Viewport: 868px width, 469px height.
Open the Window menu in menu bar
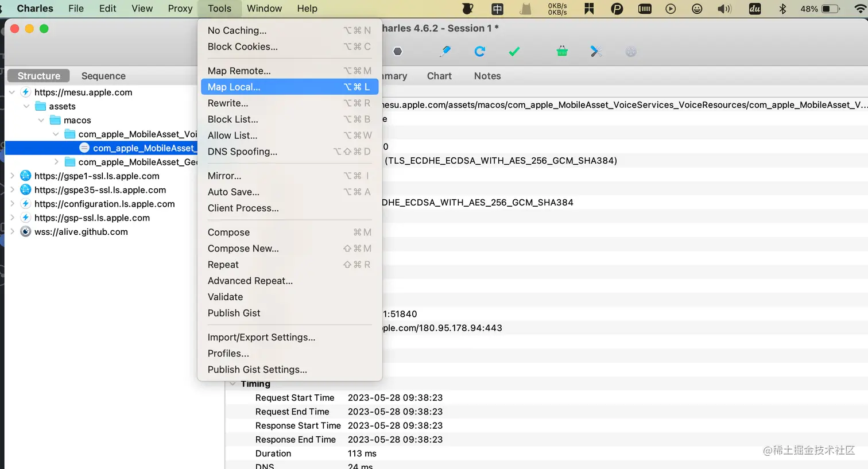[264, 9]
